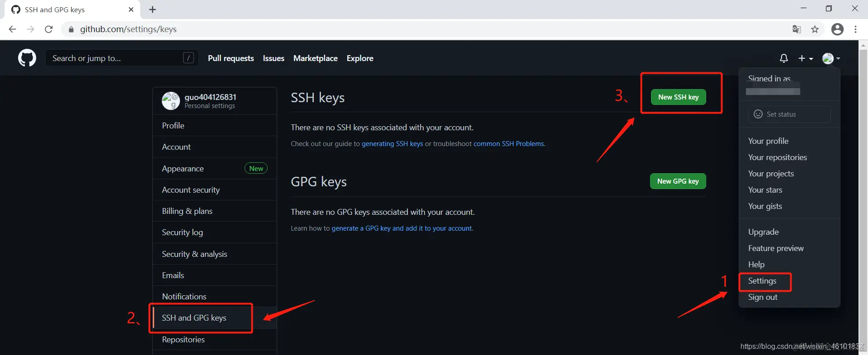This screenshot has height=355, width=868.
Task: Click the lock site info icon
Action: [71, 29]
